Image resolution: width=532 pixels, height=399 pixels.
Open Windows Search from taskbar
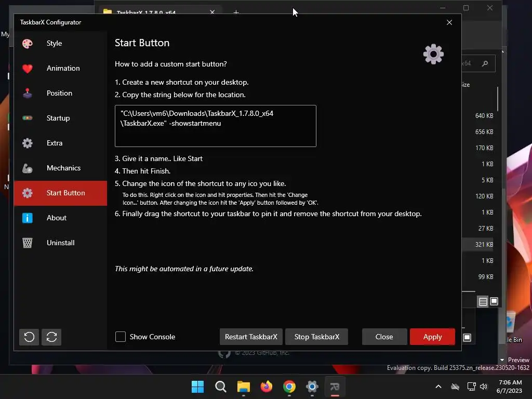[220, 387]
